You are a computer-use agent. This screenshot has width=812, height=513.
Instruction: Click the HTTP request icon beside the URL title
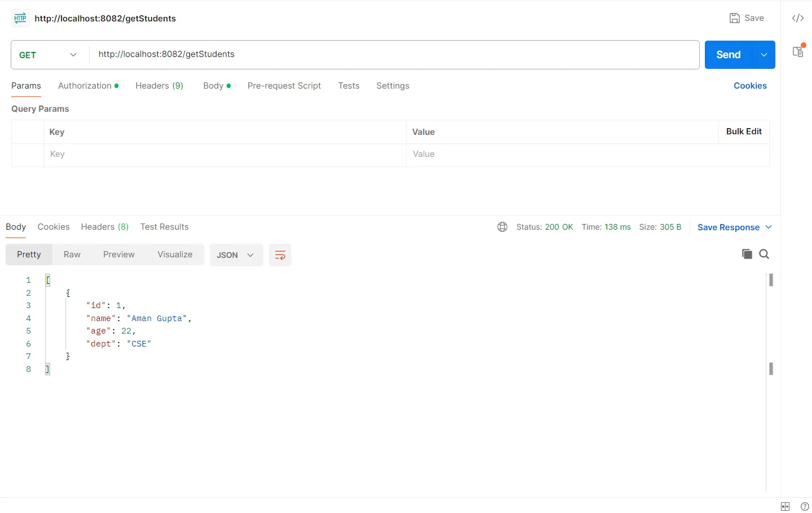pos(20,18)
